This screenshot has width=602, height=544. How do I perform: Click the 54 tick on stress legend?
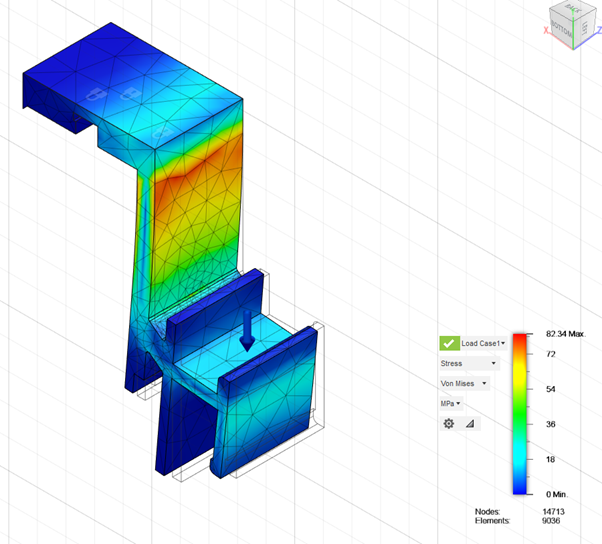point(549,389)
